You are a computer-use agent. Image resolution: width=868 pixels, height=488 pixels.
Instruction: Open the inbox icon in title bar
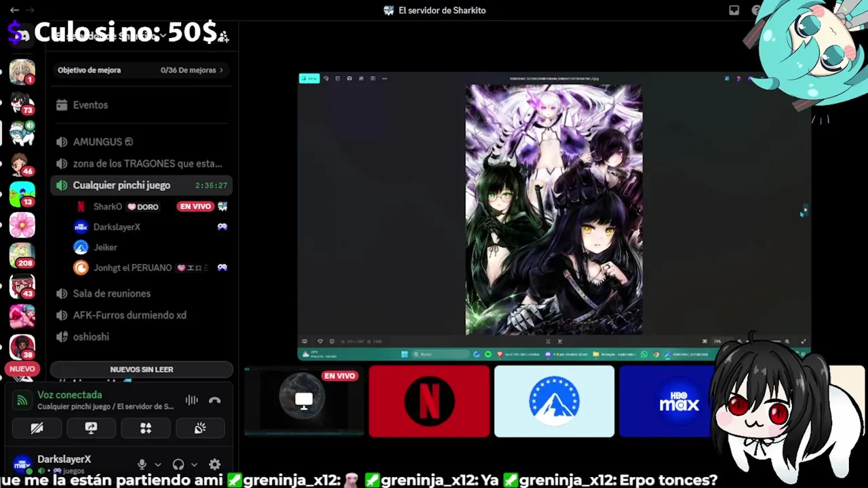(x=734, y=10)
